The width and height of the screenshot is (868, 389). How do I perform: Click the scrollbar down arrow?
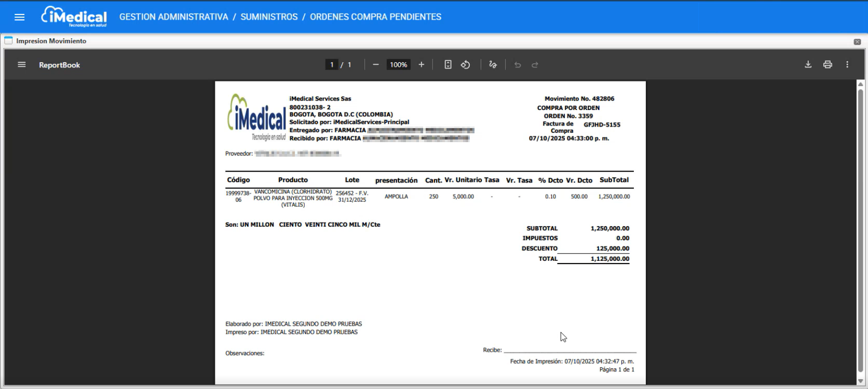[860, 381]
